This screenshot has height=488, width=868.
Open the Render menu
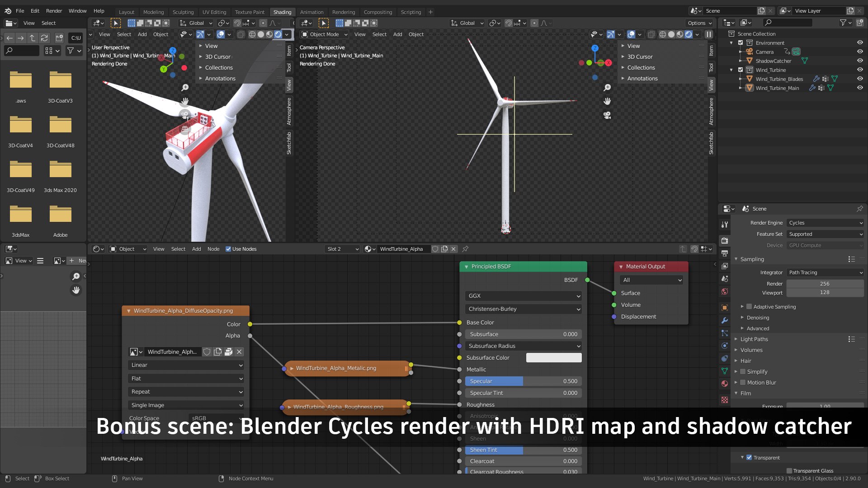coord(54,11)
